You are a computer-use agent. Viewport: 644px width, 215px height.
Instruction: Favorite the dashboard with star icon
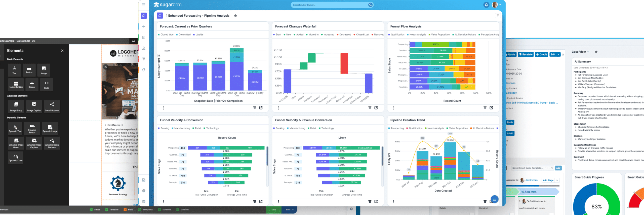235,16
